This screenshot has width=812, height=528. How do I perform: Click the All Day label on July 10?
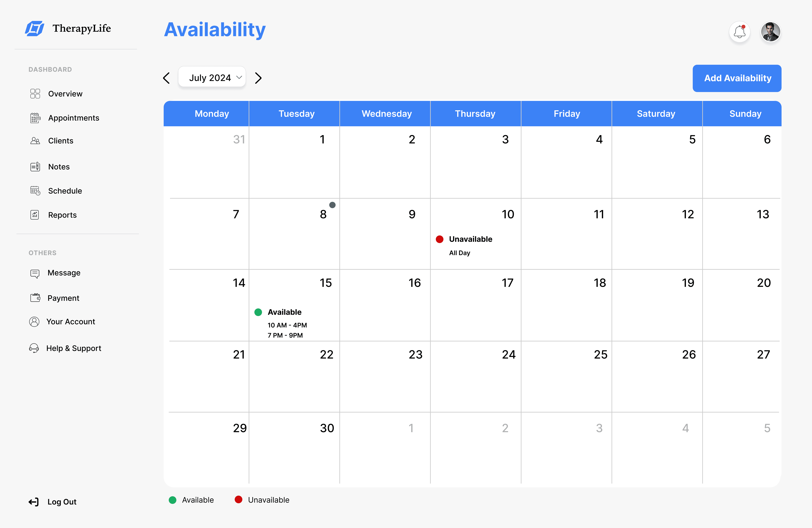tap(460, 253)
